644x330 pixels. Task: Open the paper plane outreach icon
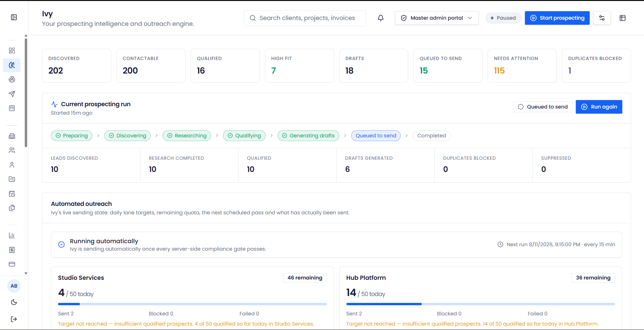pyautogui.click(x=12, y=94)
